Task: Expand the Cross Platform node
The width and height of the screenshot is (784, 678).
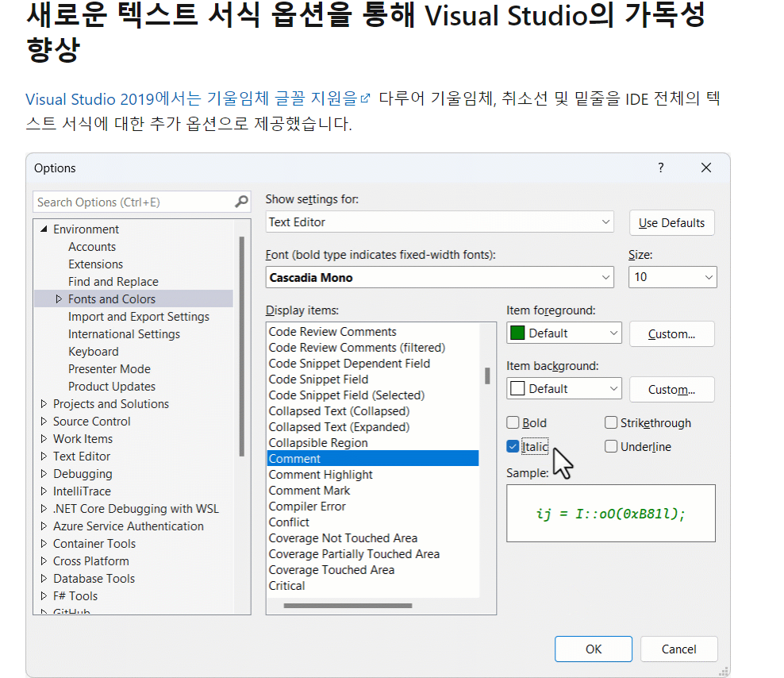Action: (x=44, y=561)
